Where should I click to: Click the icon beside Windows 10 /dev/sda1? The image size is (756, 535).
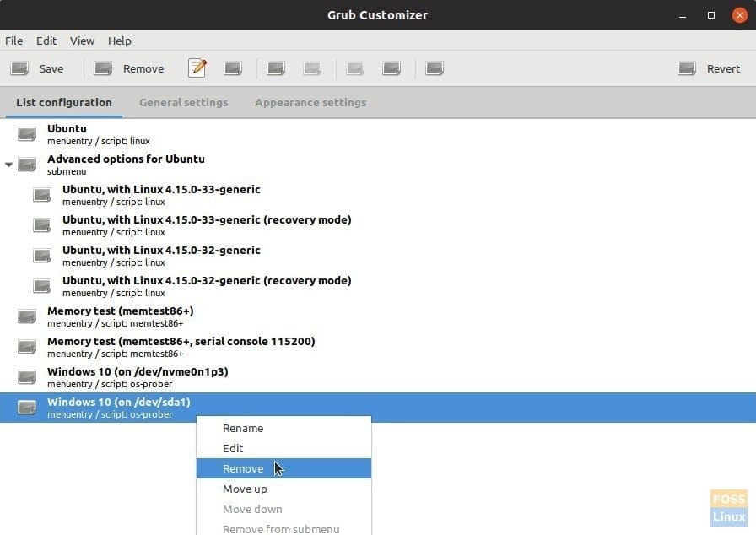point(27,408)
